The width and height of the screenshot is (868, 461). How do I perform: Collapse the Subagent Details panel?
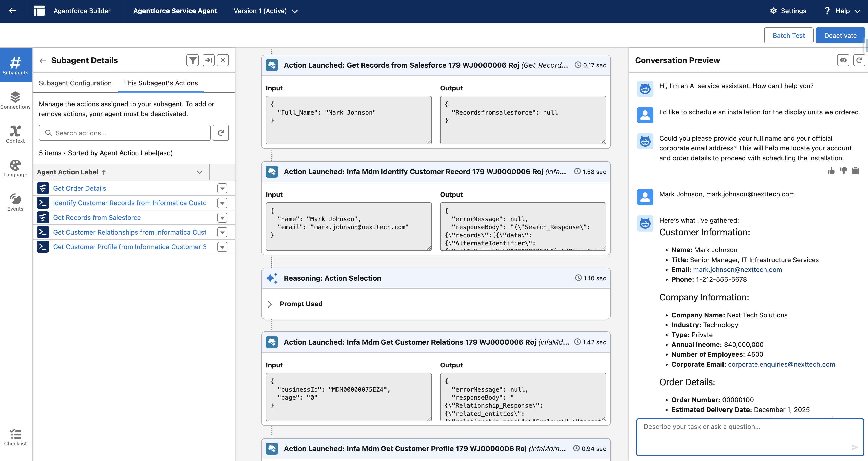(x=209, y=60)
